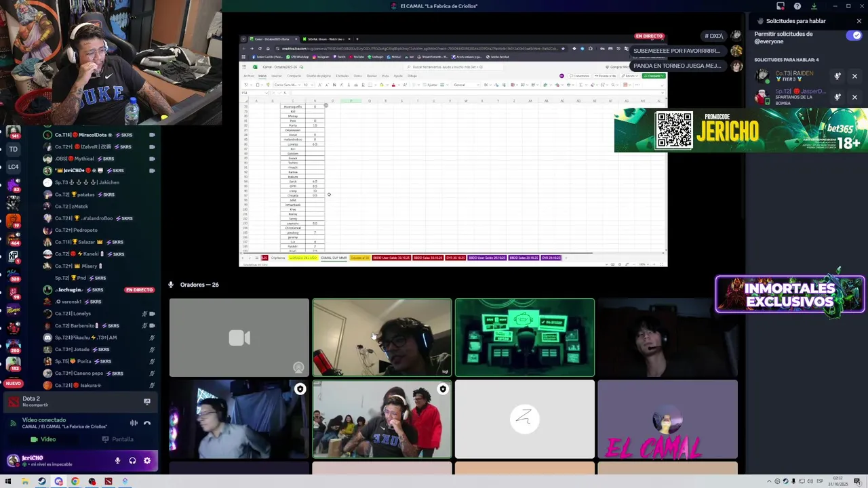Jump to new mentions via NUEVO pill
868x488 pixels.
coord(13,384)
